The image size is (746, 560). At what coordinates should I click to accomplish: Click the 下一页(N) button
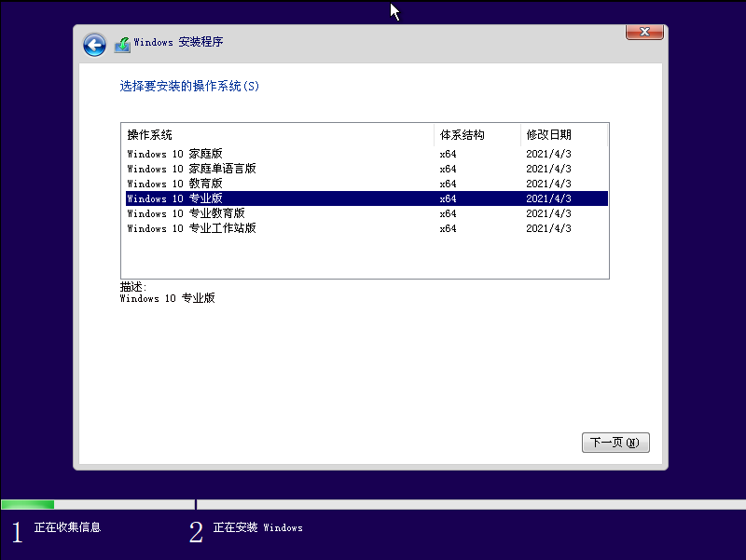(x=615, y=442)
